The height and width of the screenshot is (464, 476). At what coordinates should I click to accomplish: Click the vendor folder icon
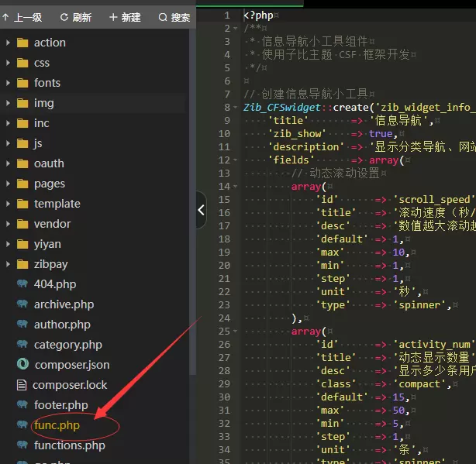click(22, 224)
